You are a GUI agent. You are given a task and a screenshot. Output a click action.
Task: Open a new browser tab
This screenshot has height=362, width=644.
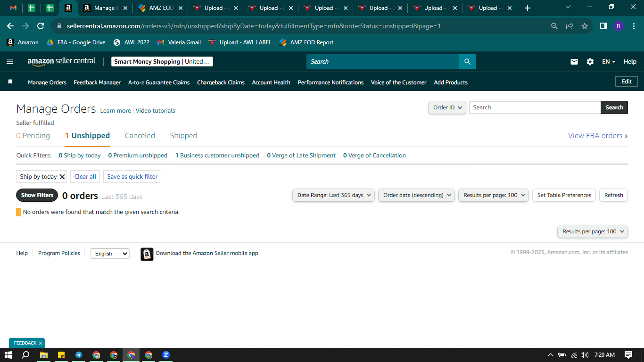(528, 8)
